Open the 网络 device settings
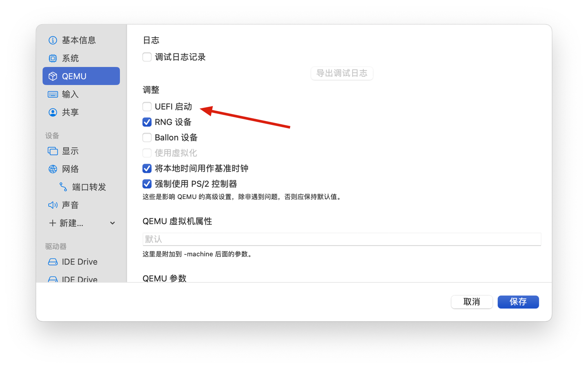 81,169
